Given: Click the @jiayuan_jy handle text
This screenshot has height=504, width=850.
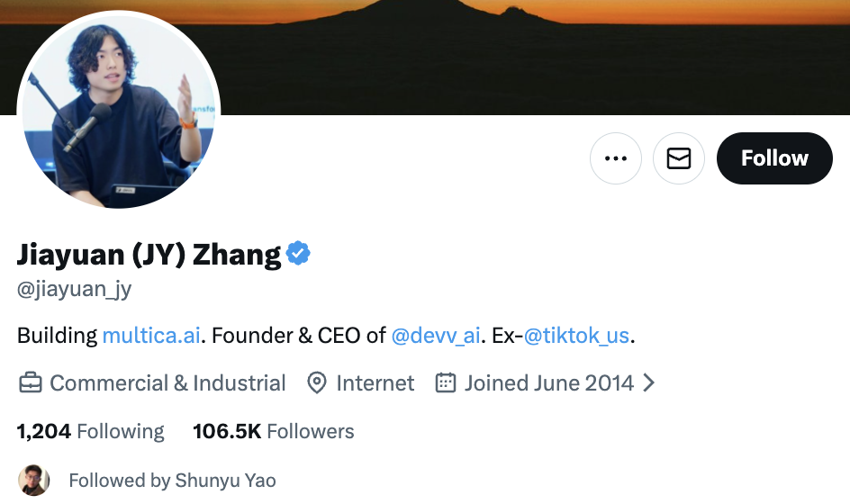Looking at the screenshot, I should click(75, 290).
